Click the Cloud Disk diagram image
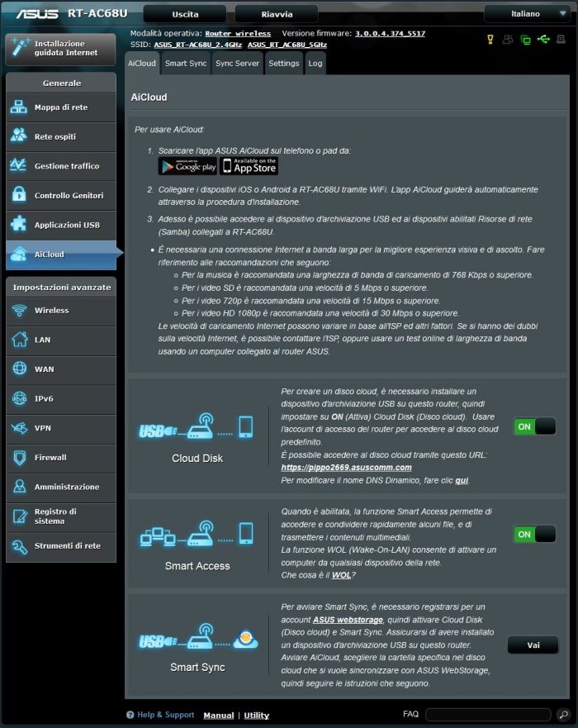This screenshot has width=578, height=728. 197,426
